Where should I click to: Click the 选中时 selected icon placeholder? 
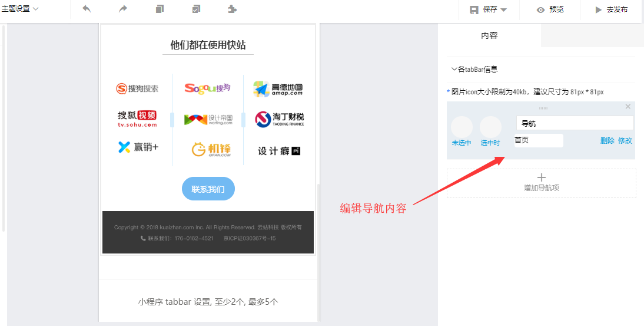tap(490, 127)
